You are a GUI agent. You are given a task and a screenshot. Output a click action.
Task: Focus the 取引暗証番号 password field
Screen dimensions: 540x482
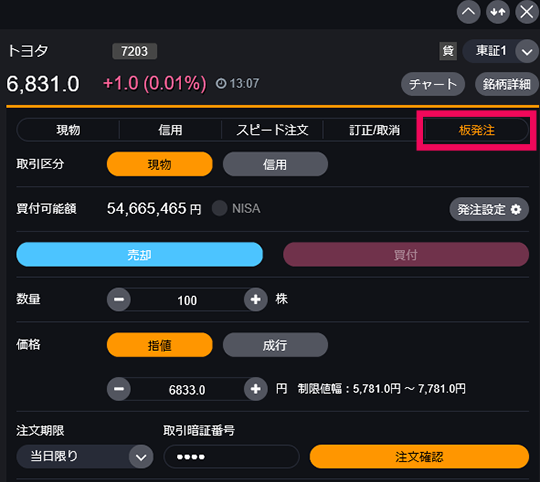coord(231,457)
